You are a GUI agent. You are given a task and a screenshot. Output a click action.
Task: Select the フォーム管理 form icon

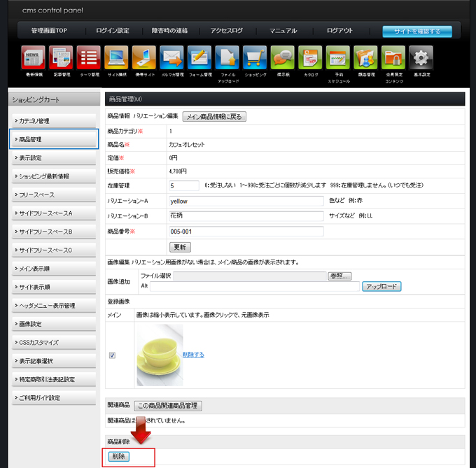coord(199,57)
